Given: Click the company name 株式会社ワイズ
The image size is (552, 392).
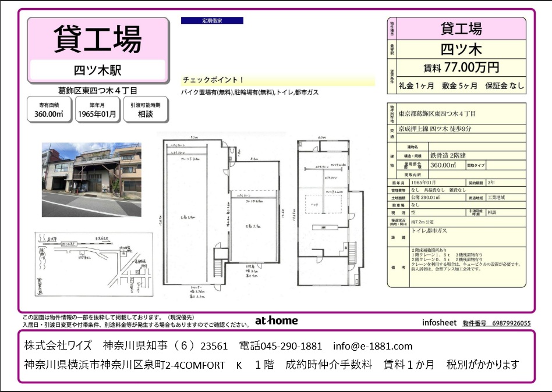Looking at the screenshot, I should tap(58, 346).
